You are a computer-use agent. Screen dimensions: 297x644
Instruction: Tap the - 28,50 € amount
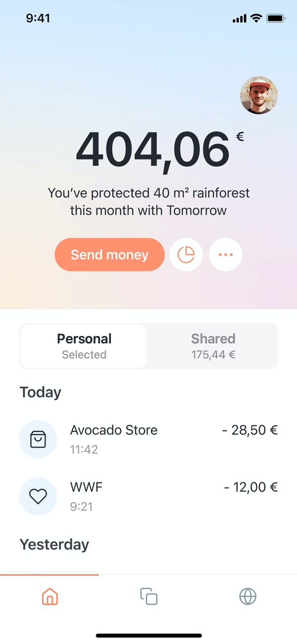(x=250, y=430)
